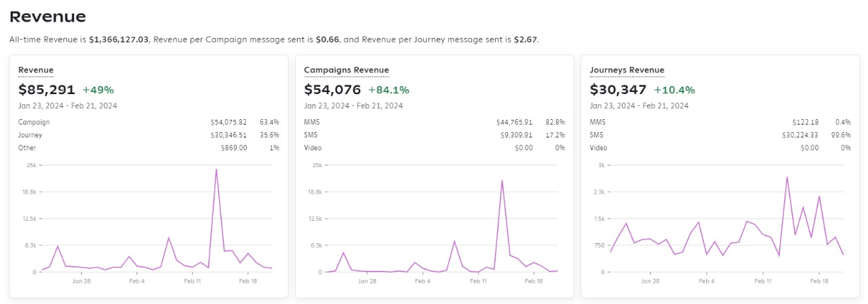
Task: Click the $54,076 campaigns revenue figure
Action: click(x=332, y=89)
